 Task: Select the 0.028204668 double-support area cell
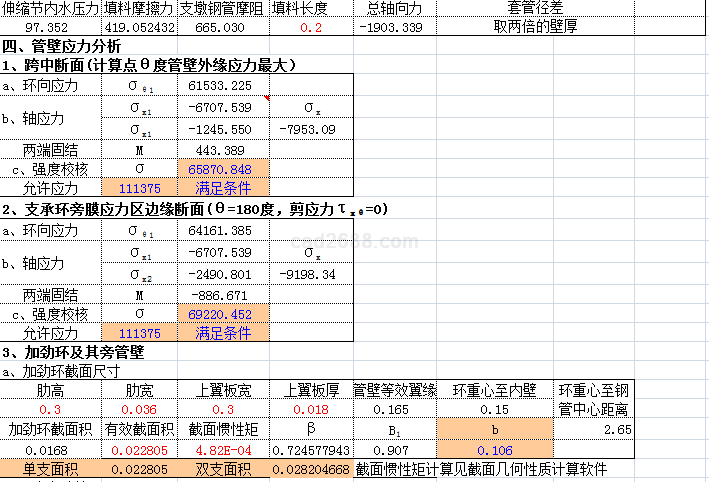[311, 469]
